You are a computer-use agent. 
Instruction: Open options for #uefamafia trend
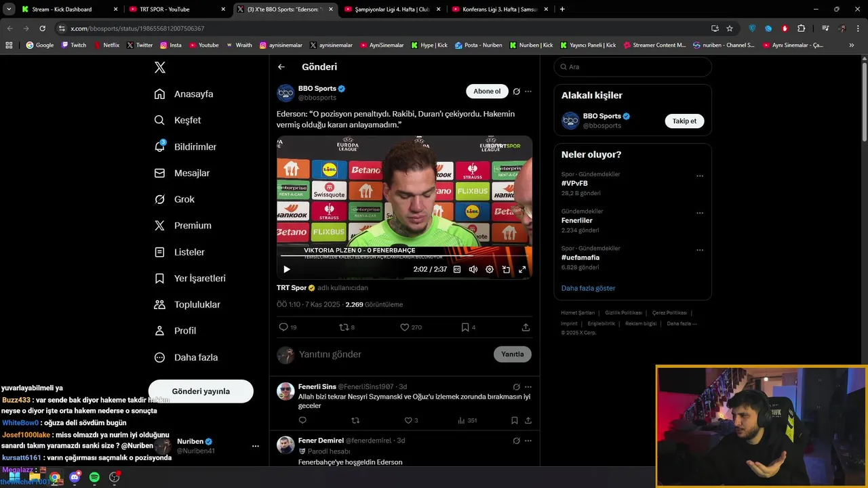click(x=700, y=250)
